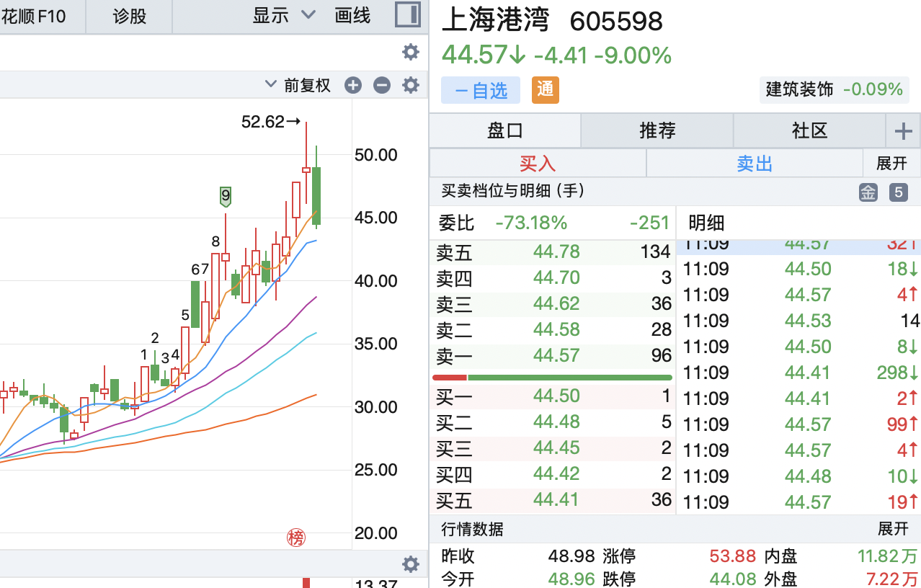Click the 卖五 price 44.78

(x=556, y=251)
